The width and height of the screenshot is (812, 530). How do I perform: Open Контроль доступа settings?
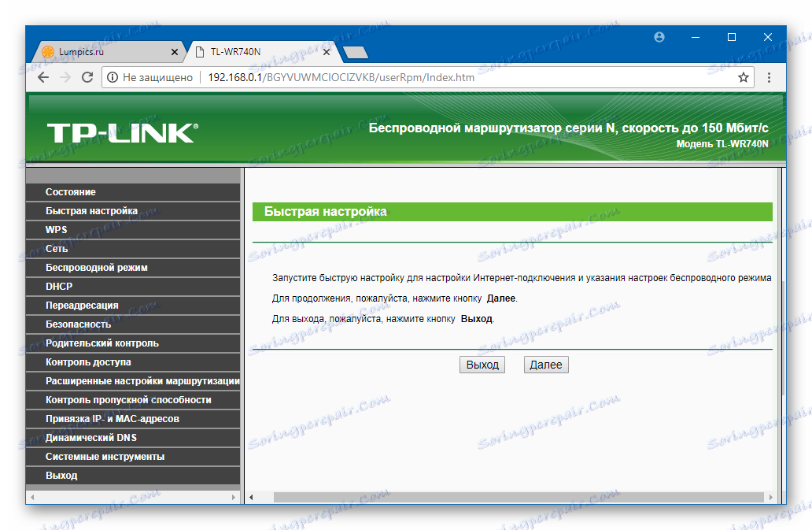coord(133,362)
